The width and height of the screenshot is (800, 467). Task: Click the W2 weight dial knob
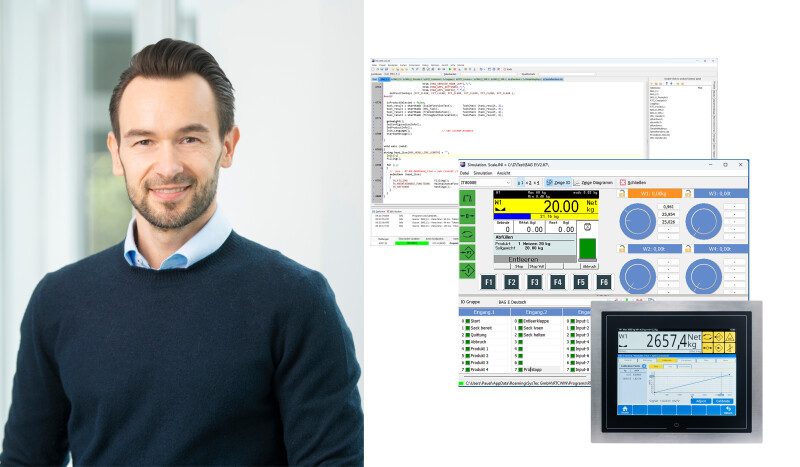click(x=637, y=276)
